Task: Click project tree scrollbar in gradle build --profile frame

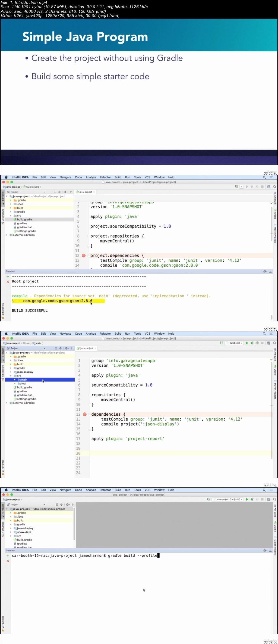Action: (74, 524)
